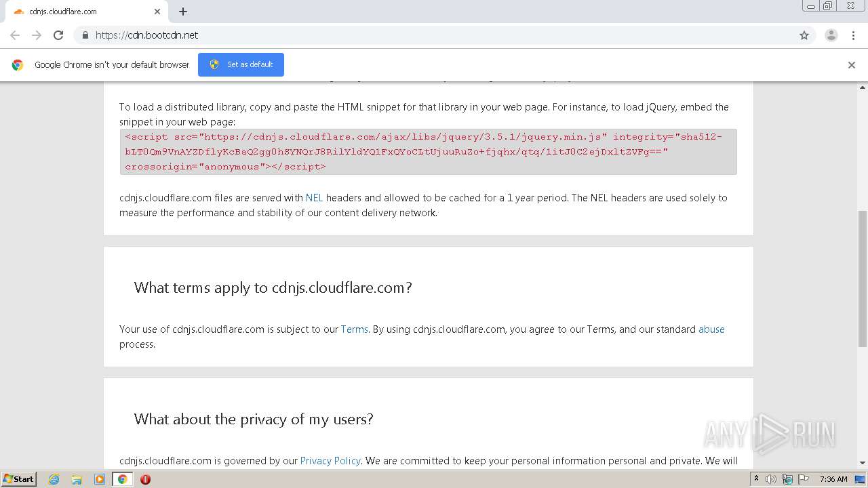Open a new tab with the plus button
868x488 pixels.
[183, 12]
